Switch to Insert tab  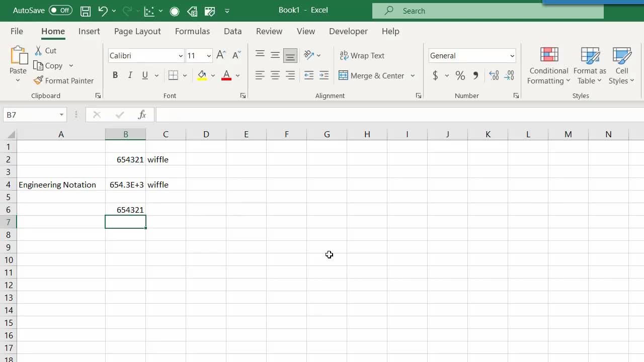point(89,31)
